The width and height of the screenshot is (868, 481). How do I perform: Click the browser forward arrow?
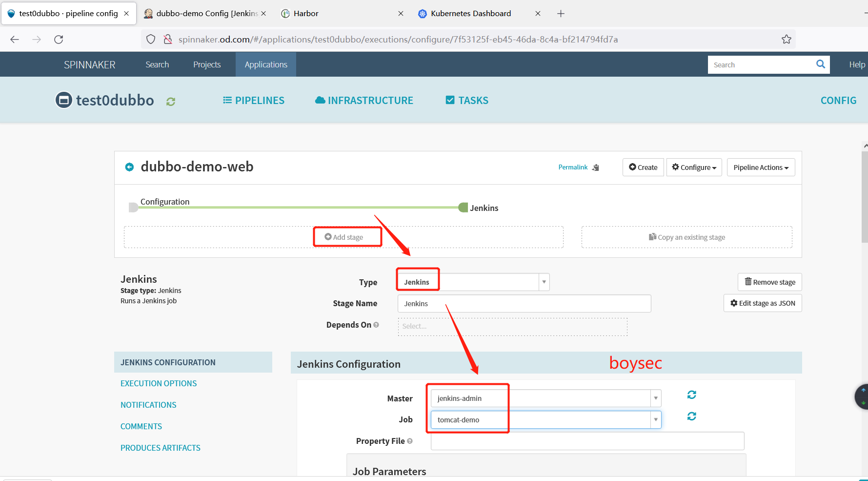pos(37,40)
